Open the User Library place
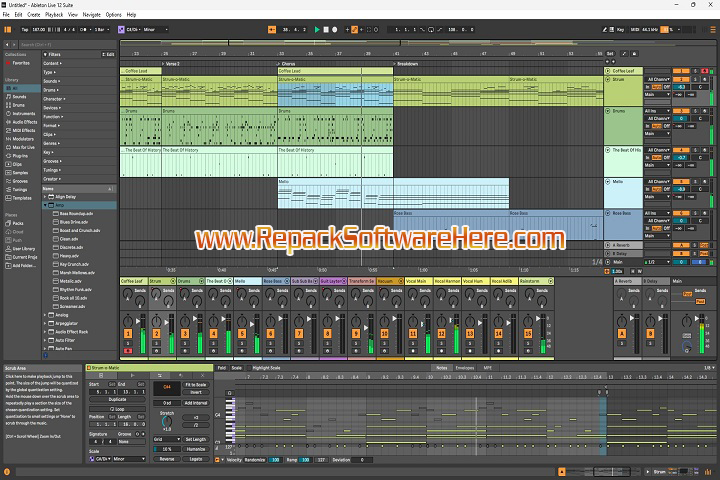Viewport: 720px width, 480px height. (23, 248)
